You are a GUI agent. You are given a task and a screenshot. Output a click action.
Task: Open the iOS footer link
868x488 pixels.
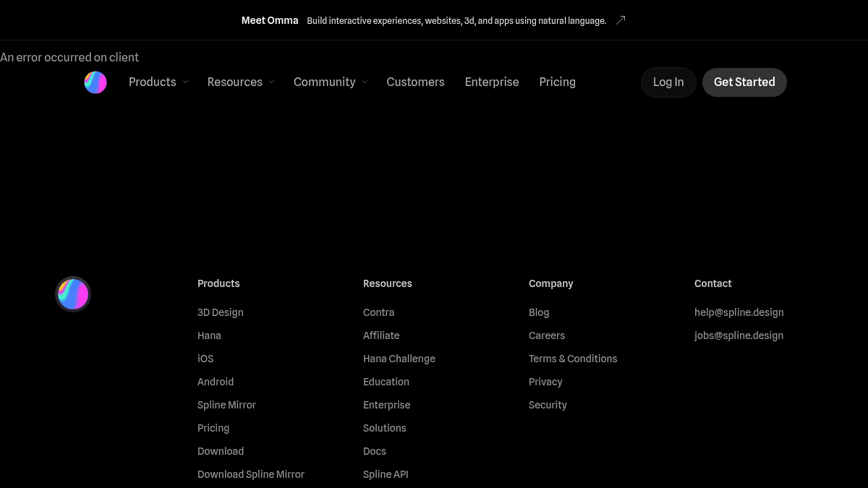tap(205, 359)
